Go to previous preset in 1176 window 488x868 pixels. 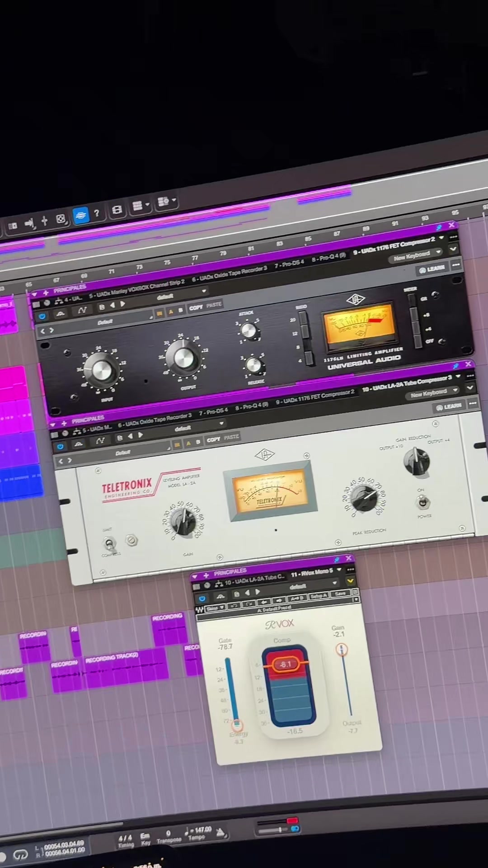pyautogui.click(x=113, y=306)
